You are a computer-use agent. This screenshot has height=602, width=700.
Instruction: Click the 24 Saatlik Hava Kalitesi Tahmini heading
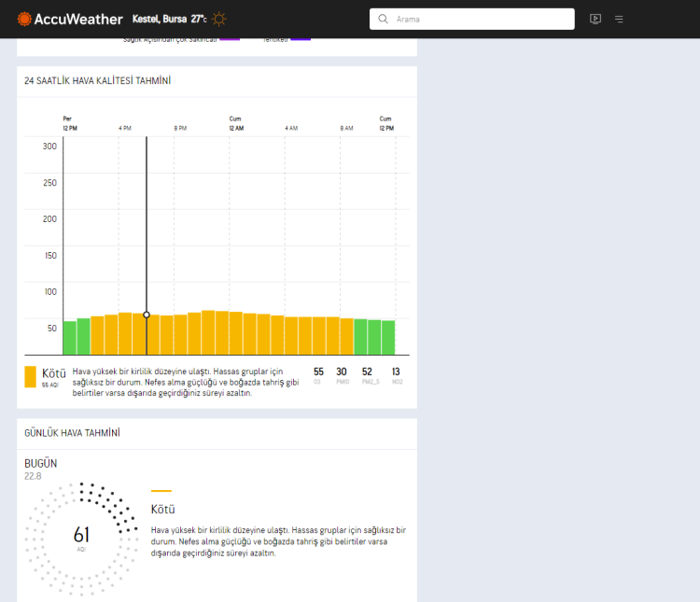(97, 81)
